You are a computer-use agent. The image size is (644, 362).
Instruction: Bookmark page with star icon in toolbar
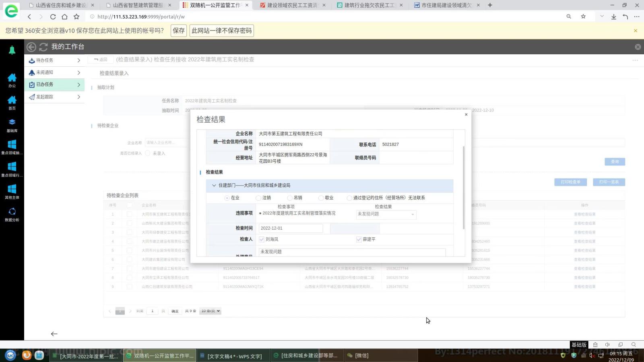(76, 17)
